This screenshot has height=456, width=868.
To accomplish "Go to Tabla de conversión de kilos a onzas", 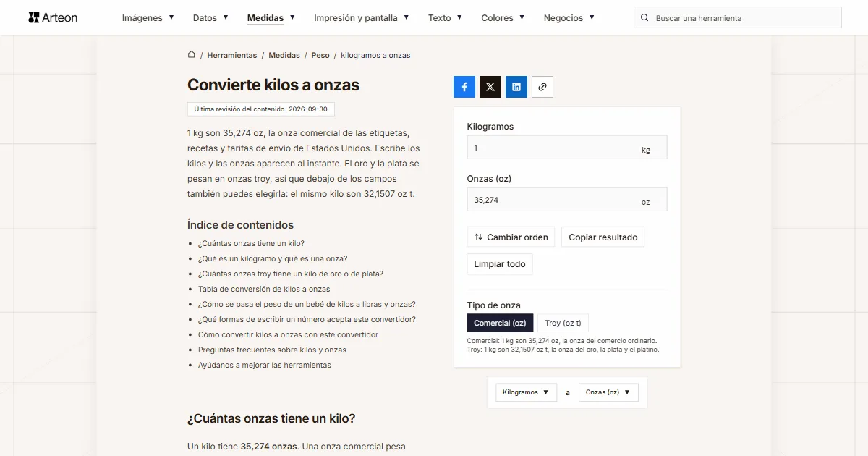I will point(264,290).
